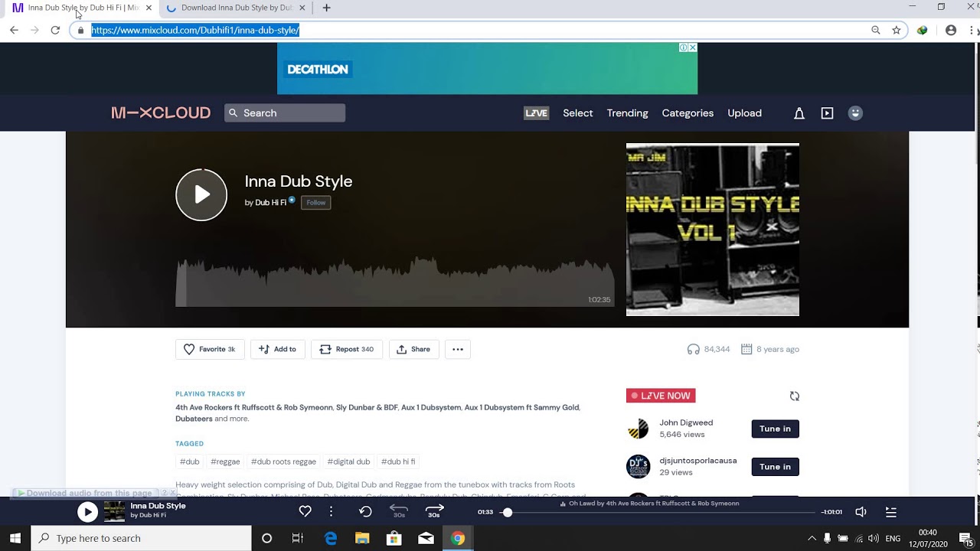This screenshot has height=551, width=980.
Task: Favorite the track using the heart icon in player bar
Action: click(305, 511)
